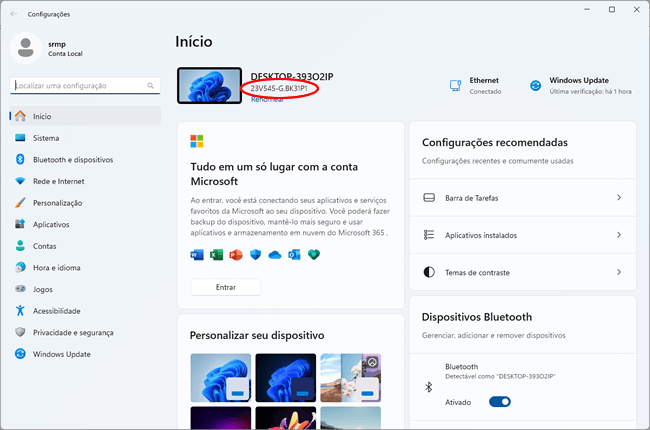Open the srmp user avatar icon
Image resolution: width=650 pixels, height=430 pixels.
coord(26,48)
